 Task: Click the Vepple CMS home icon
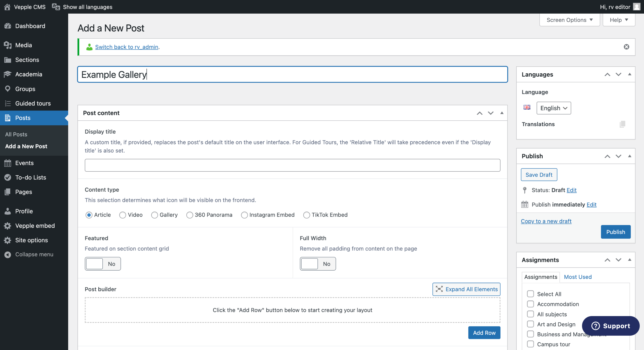pyautogui.click(x=7, y=7)
